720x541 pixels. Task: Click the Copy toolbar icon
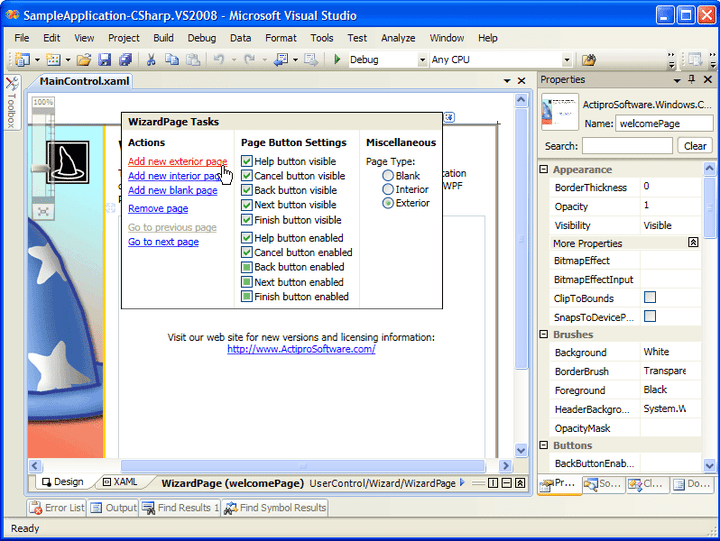tap(171, 60)
